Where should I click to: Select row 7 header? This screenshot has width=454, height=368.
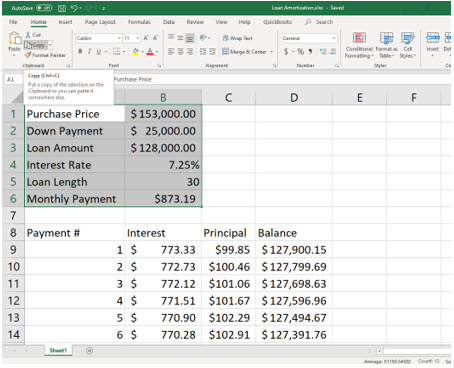click(13, 215)
